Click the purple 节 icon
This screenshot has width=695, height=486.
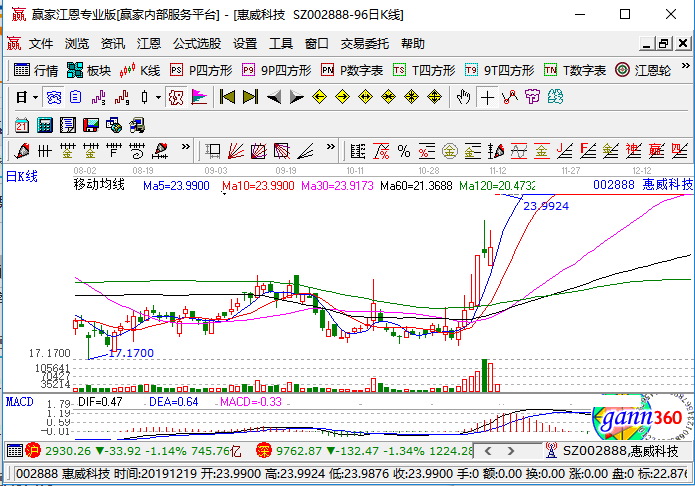click(532, 97)
